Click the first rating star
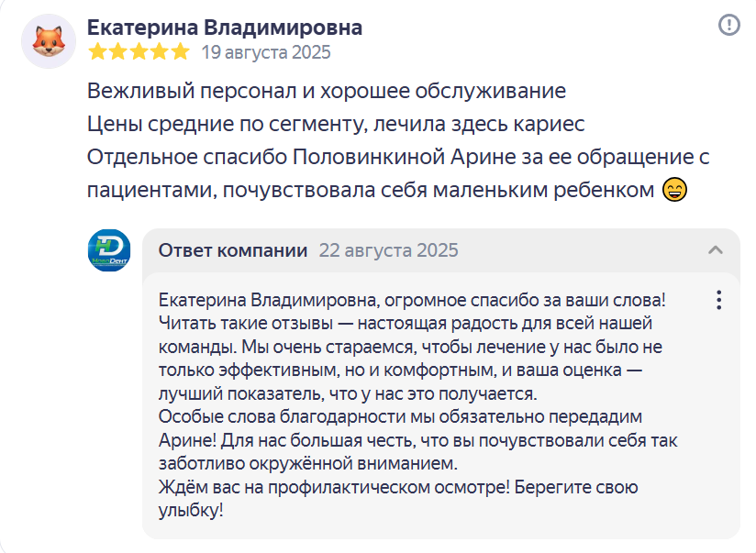756x553 pixels. (x=98, y=51)
